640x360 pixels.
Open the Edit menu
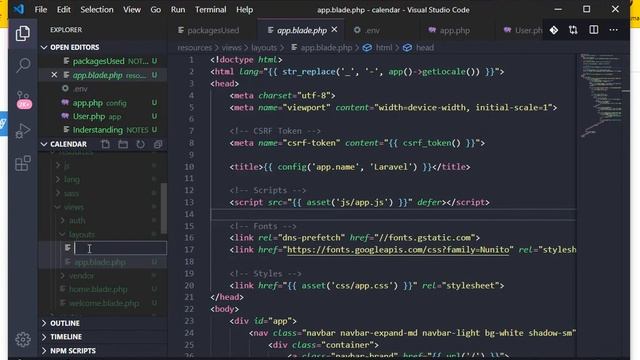[x=64, y=9]
